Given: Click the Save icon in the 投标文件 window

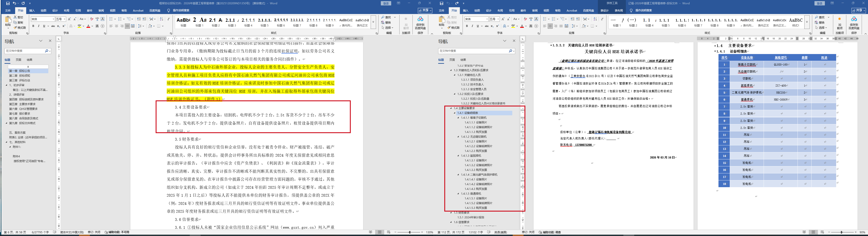Looking at the screenshot, I should point(441,3).
